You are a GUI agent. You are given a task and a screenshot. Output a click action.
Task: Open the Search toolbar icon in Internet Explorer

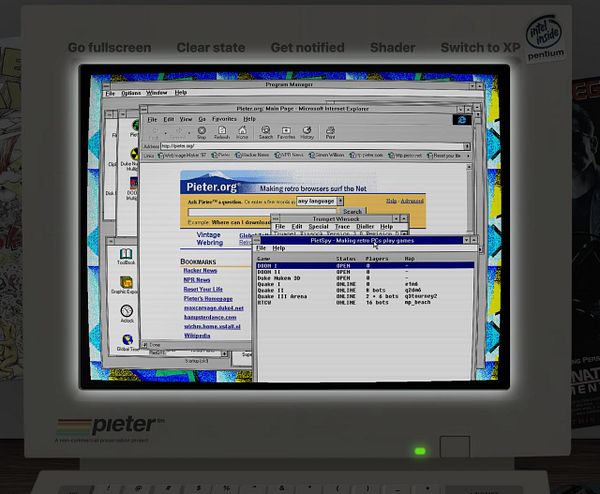point(266,132)
